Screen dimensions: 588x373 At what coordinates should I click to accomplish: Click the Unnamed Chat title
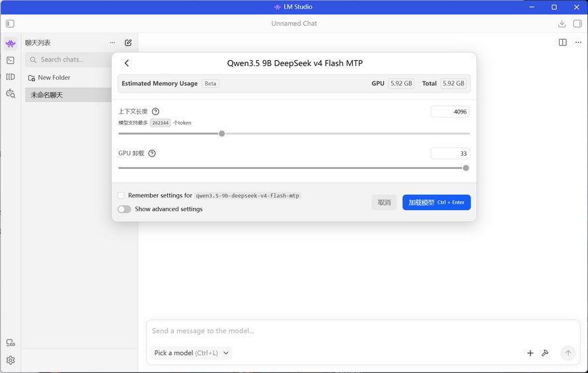pos(294,24)
